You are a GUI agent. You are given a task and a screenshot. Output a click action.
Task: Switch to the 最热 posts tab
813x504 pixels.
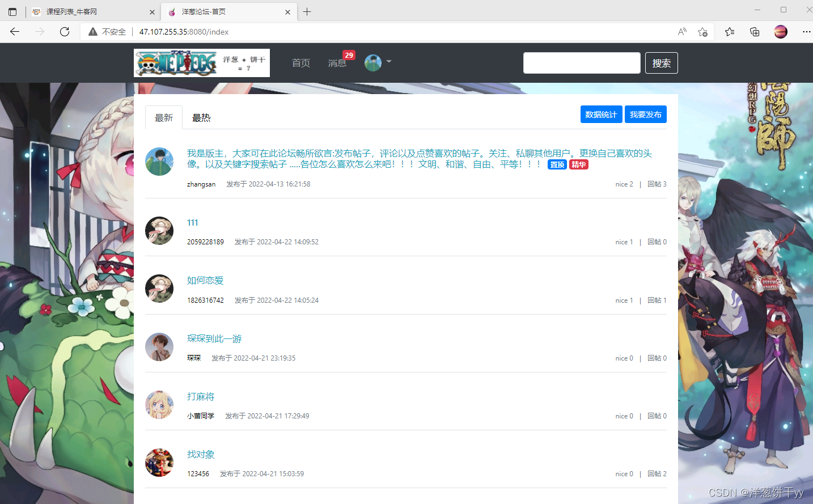pos(201,117)
